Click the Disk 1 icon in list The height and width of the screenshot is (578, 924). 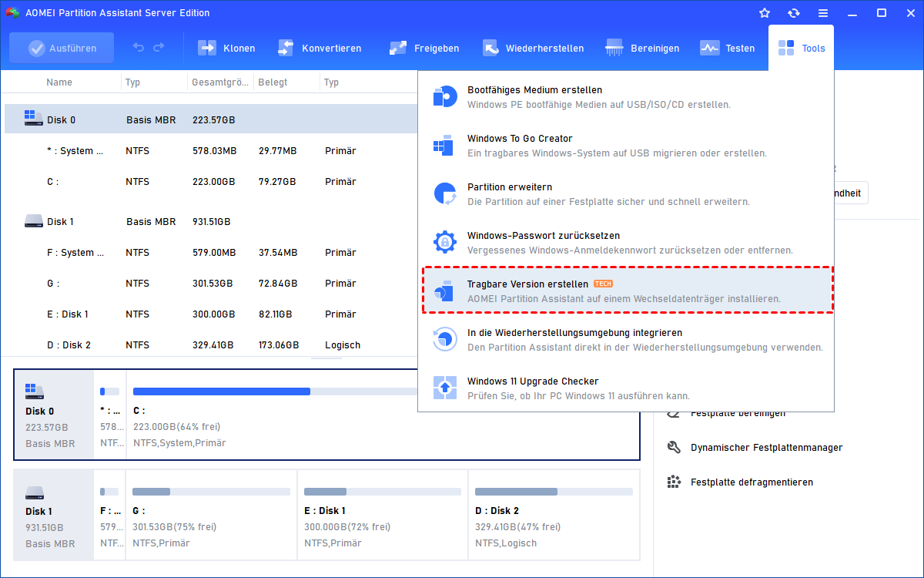33,221
